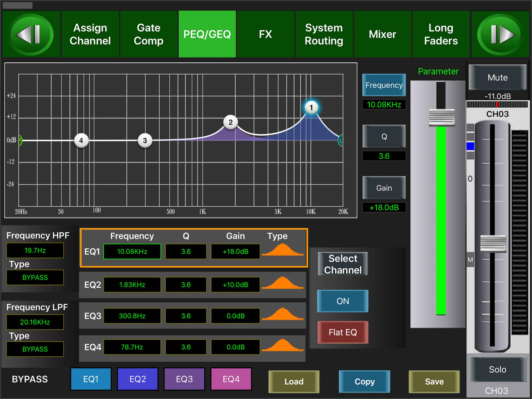This screenshot has width=532, height=399.
Task: Click the Copy button
Action: coord(364,381)
